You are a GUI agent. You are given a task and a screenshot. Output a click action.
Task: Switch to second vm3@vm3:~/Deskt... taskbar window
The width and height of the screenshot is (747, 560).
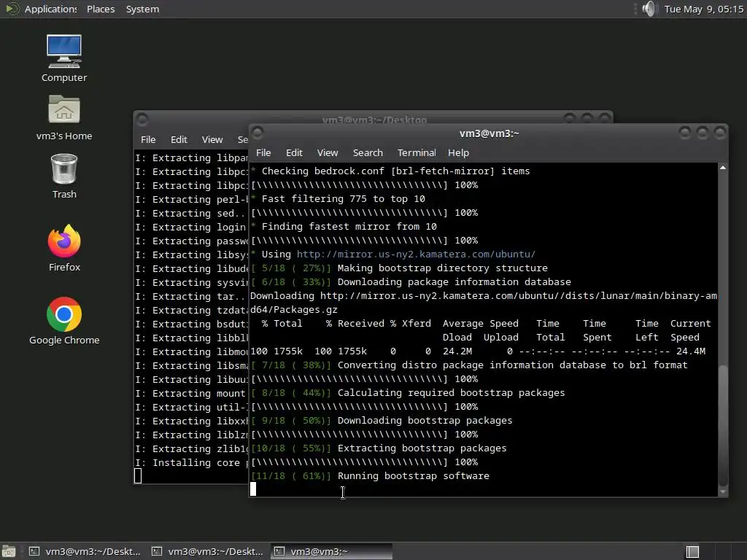208,551
